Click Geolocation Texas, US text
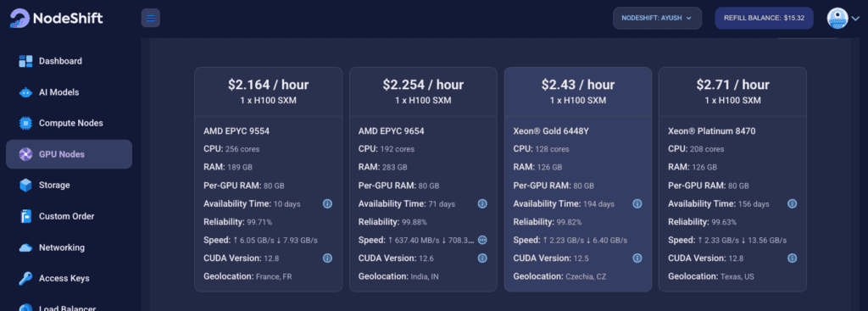868x311 pixels. click(711, 276)
